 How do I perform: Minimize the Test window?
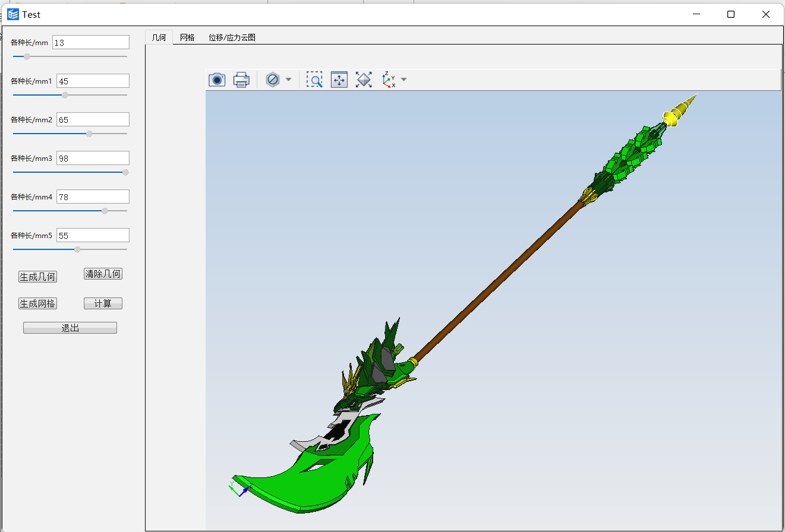click(696, 14)
